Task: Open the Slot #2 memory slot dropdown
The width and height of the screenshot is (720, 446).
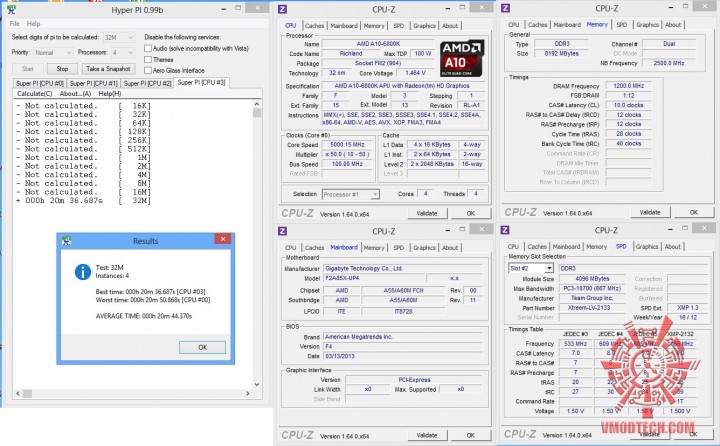Action: pyautogui.click(x=549, y=268)
